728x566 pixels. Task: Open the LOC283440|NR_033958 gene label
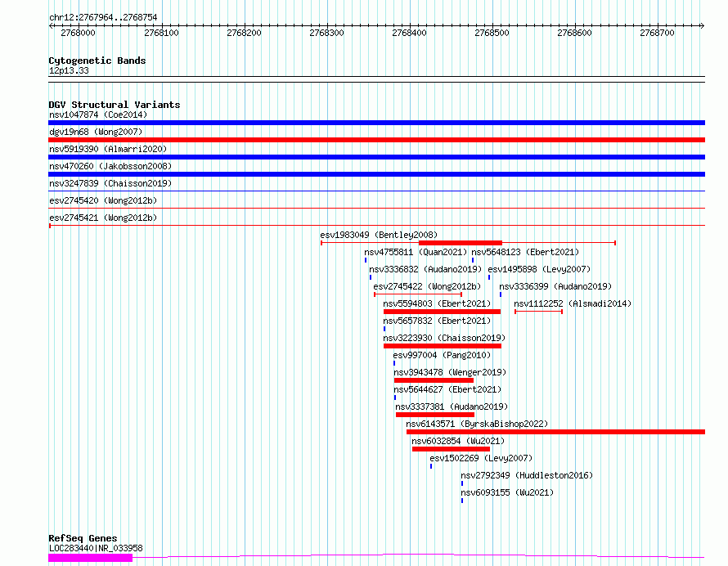point(96,548)
